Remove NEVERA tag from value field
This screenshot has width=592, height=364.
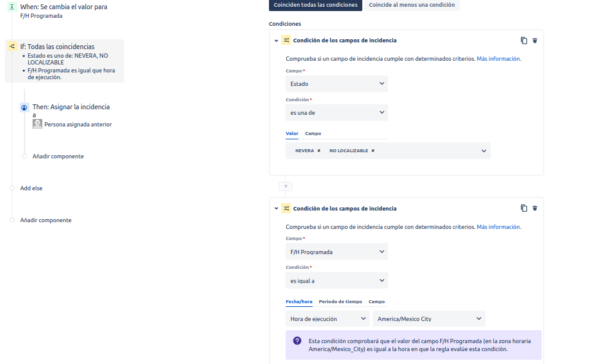click(319, 150)
